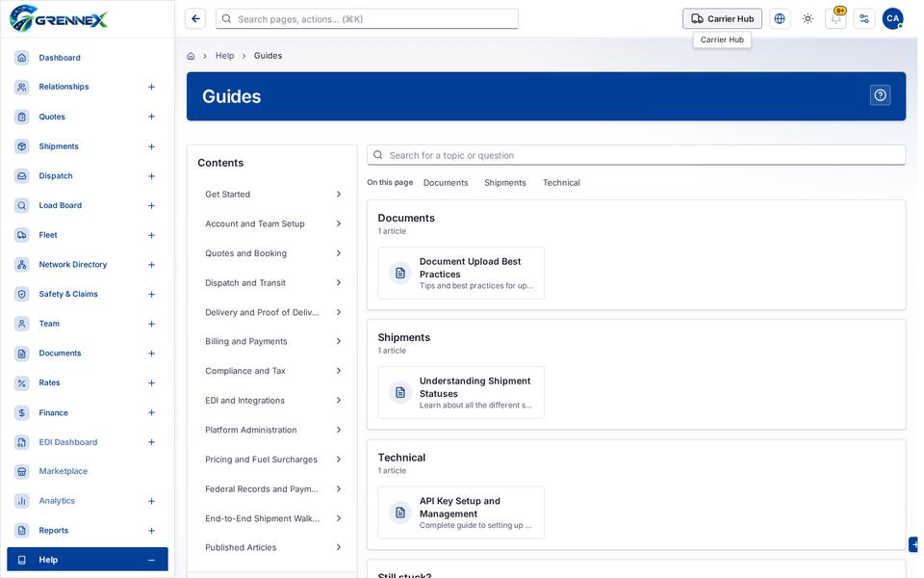The image size is (924, 578).
Task: Open API Key Setup and Management article
Action: pos(461,512)
